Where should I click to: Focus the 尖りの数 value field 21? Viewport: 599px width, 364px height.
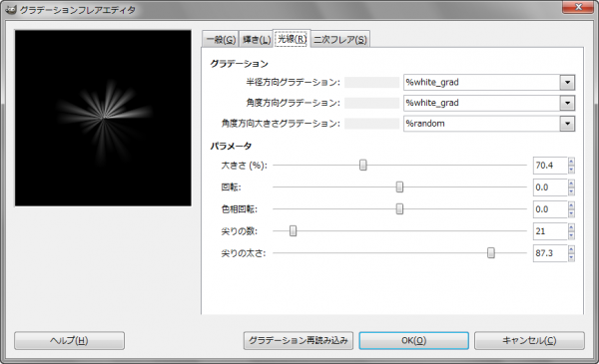click(550, 230)
